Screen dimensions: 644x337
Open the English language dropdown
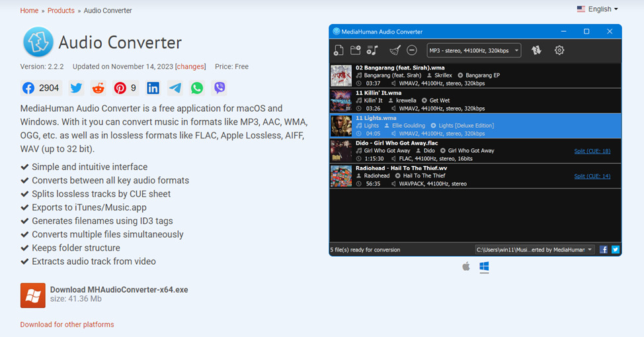598,9
